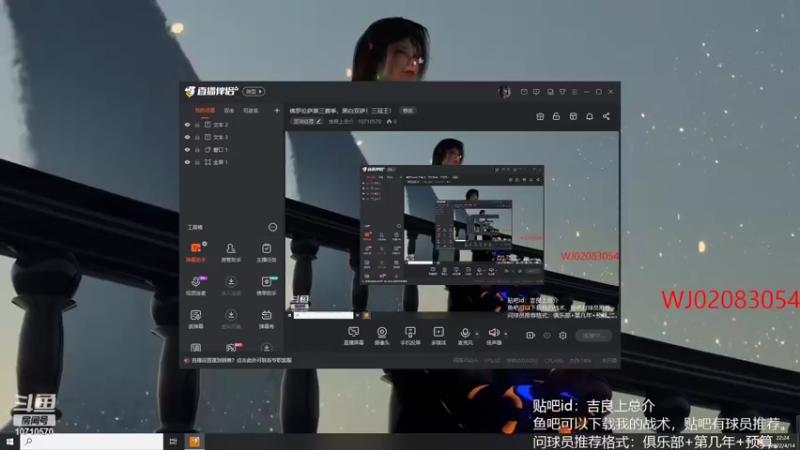Collapse the 工具箱 toolbox panel
800x450 pixels.
272,227
